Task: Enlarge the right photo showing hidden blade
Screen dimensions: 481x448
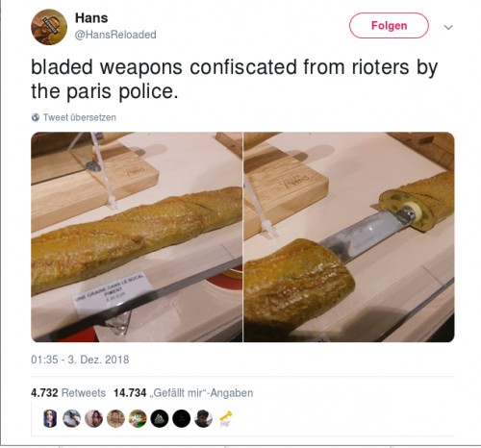Action: pyautogui.click(x=349, y=236)
